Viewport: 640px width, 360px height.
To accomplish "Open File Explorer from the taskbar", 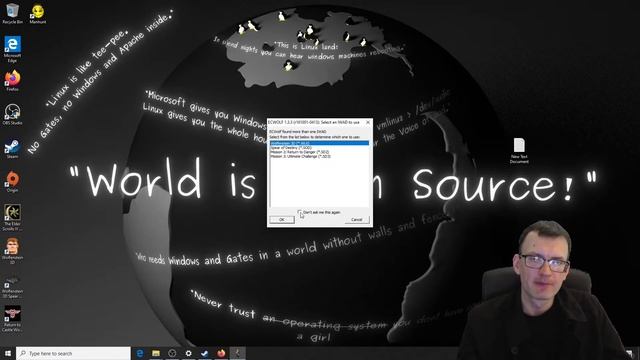I will [x=156, y=353].
